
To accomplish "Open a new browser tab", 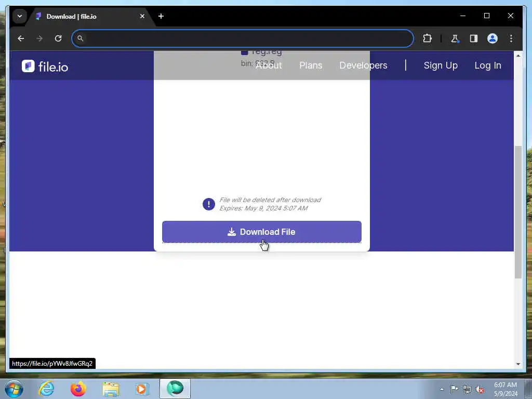I will tap(161, 16).
